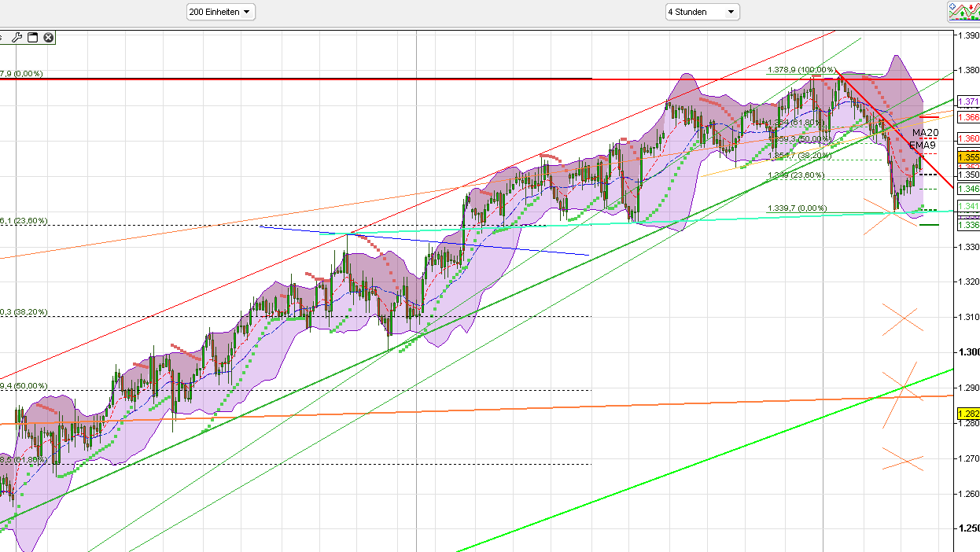Image resolution: width=980 pixels, height=552 pixels.
Task: Click the yellow 1.282 price label
Action: point(968,414)
